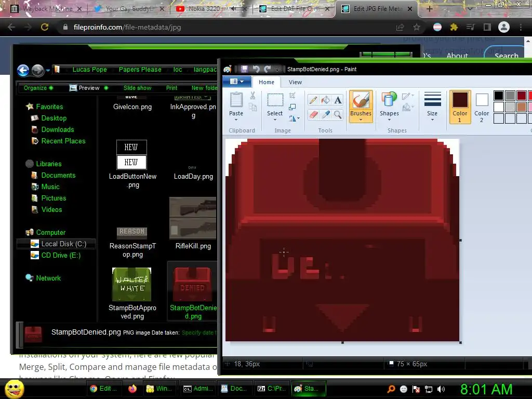Open the Downloads folder in Favorites
The height and width of the screenshot is (399, 532).
[x=57, y=129]
